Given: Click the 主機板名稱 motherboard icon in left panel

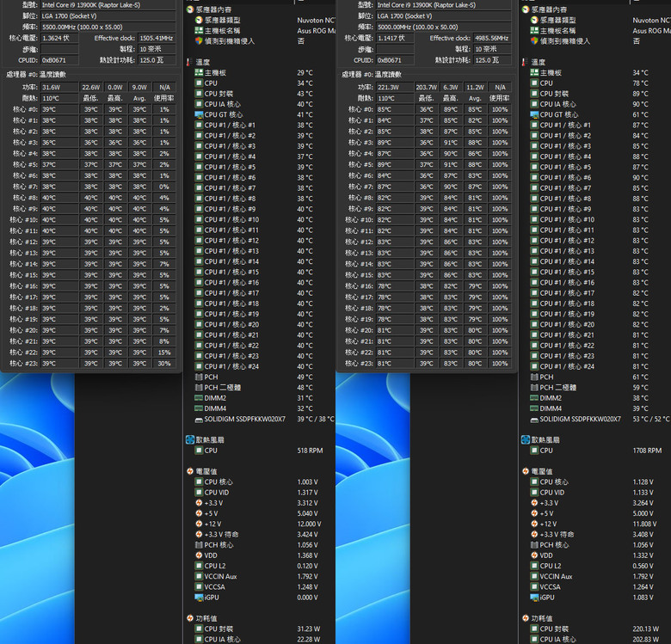Looking at the screenshot, I should pos(199,31).
